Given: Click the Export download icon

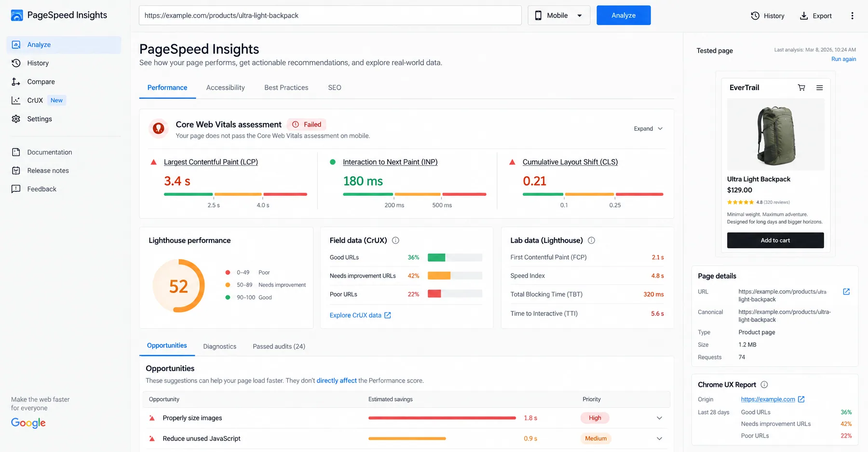Looking at the screenshot, I should (x=804, y=16).
